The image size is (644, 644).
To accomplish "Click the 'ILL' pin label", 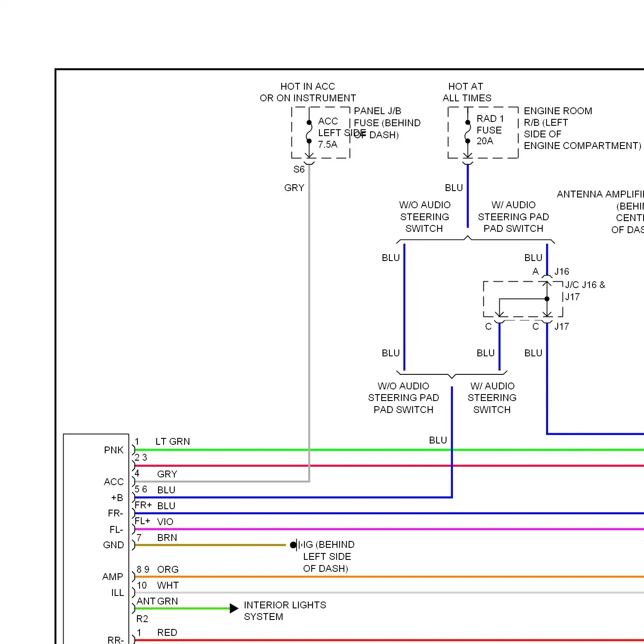I will point(117,593).
